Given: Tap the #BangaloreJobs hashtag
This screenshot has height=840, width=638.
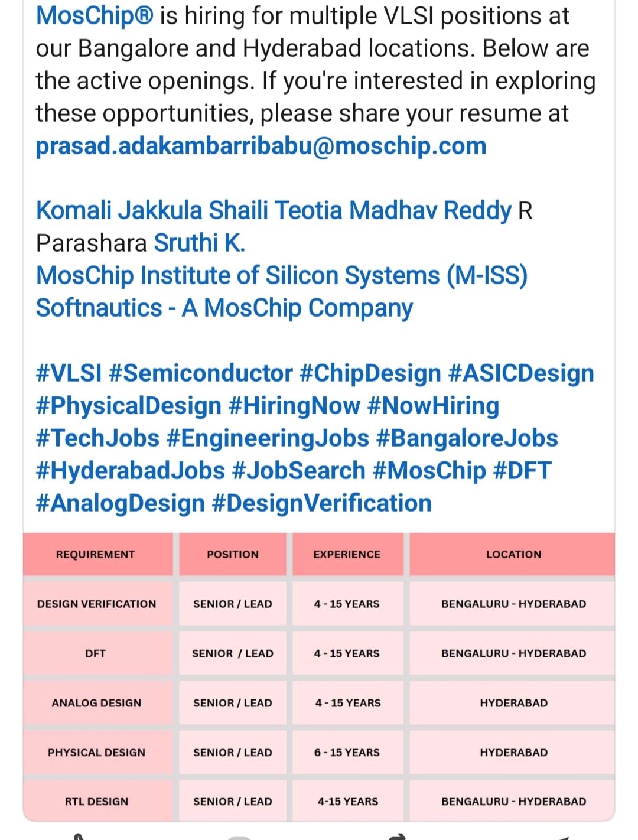Looking at the screenshot, I should click(467, 438).
